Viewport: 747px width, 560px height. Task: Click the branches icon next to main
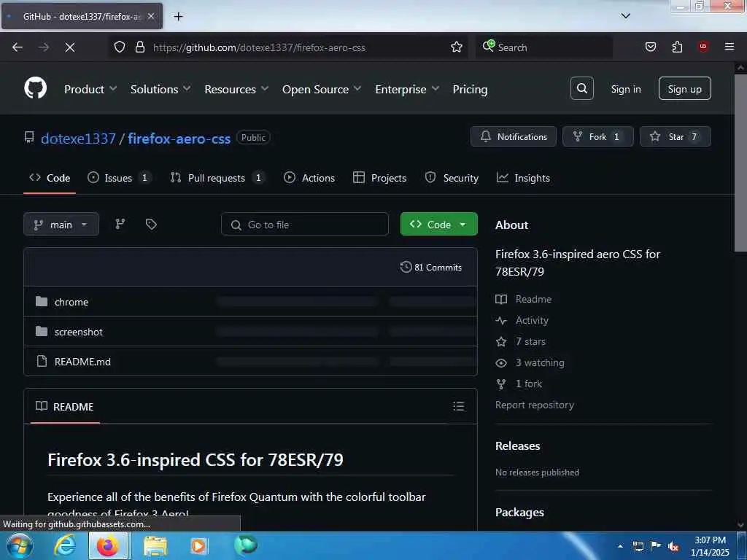pyautogui.click(x=120, y=224)
